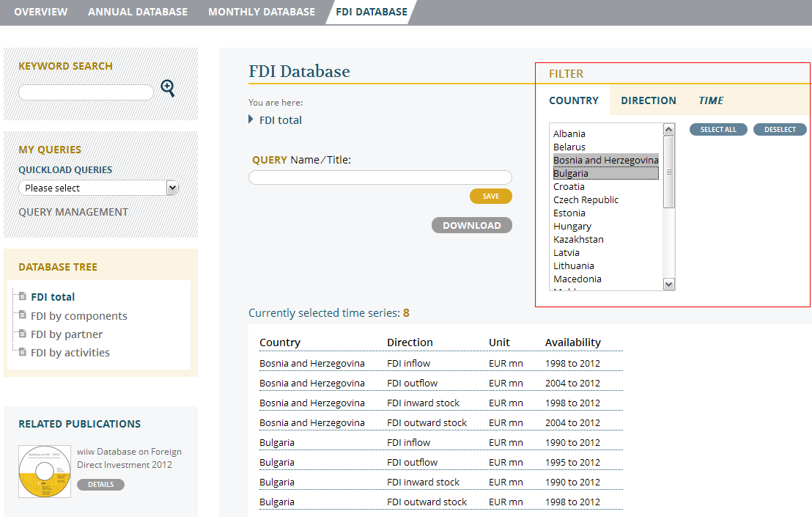Click the Query Name/Title input field
The height and width of the screenshot is (517, 812).
[x=380, y=177]
